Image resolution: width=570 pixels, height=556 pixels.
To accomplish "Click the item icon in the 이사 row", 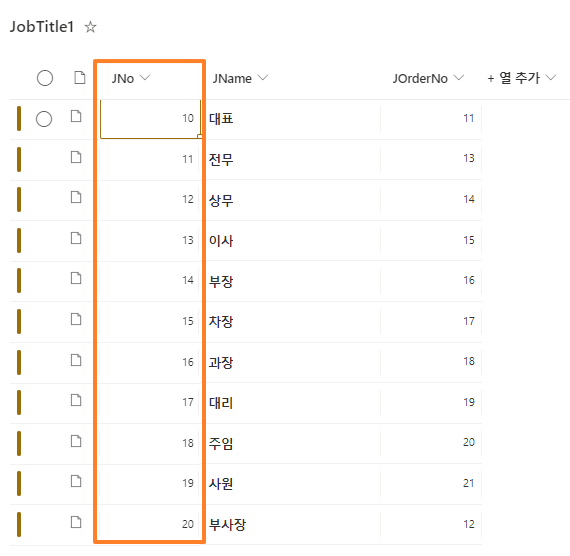I will pyautogui.click(x=76, y=238).
